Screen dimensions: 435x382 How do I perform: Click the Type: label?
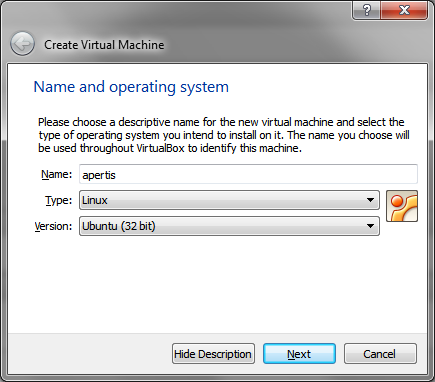coord(59,200)
